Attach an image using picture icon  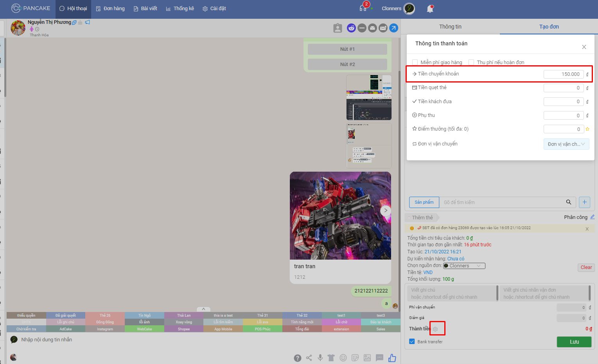point(367,358)
